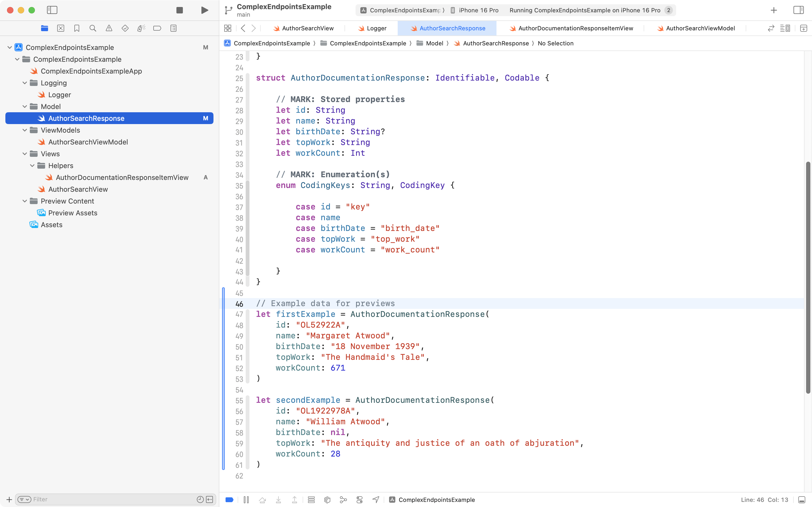Viewport: 812px width, 507px height.
Task: Toggle the left navigator sidebar
Action: pyautogui.click(x=52, y=10)
